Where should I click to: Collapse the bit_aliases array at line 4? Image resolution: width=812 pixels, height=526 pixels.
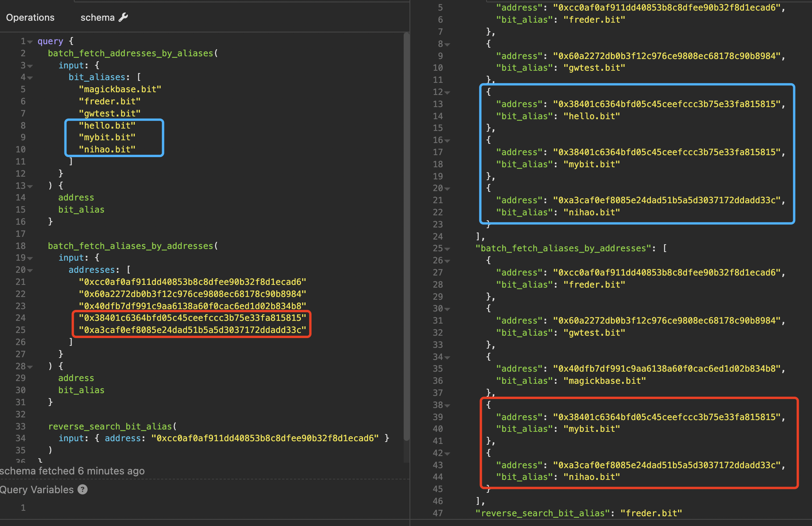coord(30,77)
